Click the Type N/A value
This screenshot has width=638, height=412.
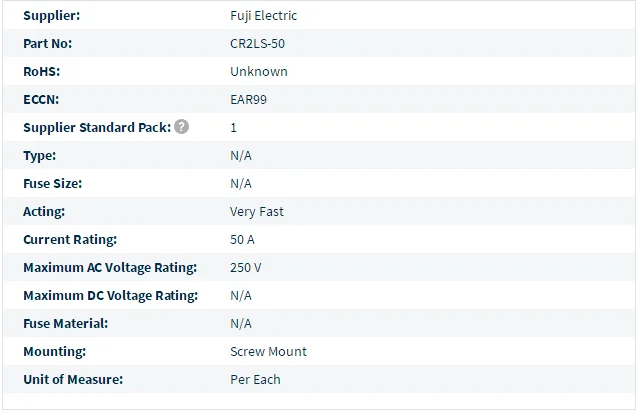[x=241, y=156]
